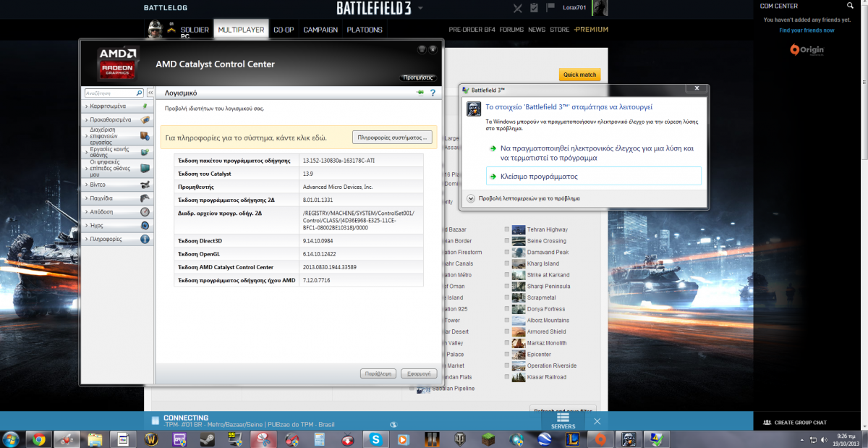Image resolution: width=868 pixels, height=448 pixels.
Task: Click the search magnifier in Catalyst search box
Action: click(139, 93)
